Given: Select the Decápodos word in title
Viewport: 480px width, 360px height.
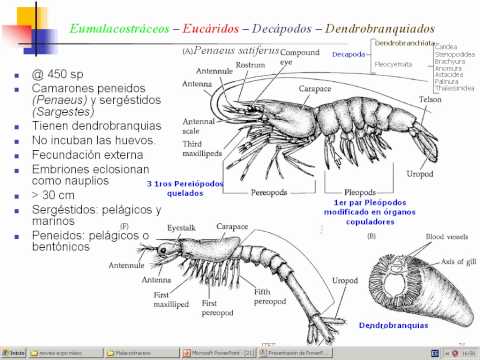Looking at the screenshot, I should 282,29.
